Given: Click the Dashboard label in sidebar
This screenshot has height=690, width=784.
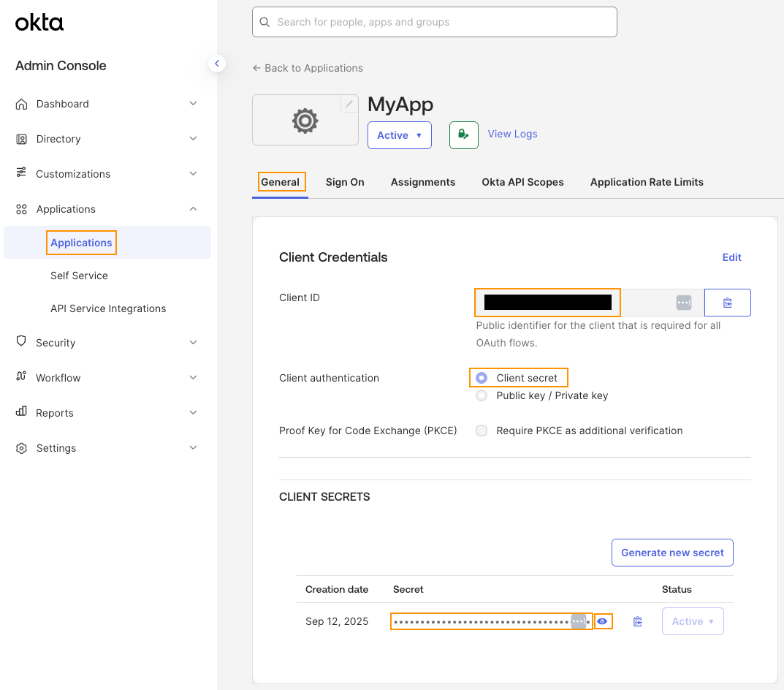Looking at the screenshot, I should coord(63,104).
